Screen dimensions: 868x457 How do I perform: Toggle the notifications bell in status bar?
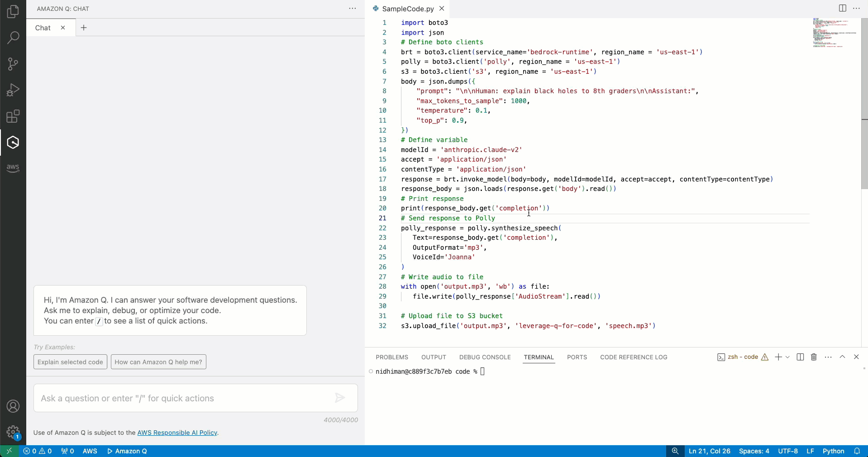[857, 451]
